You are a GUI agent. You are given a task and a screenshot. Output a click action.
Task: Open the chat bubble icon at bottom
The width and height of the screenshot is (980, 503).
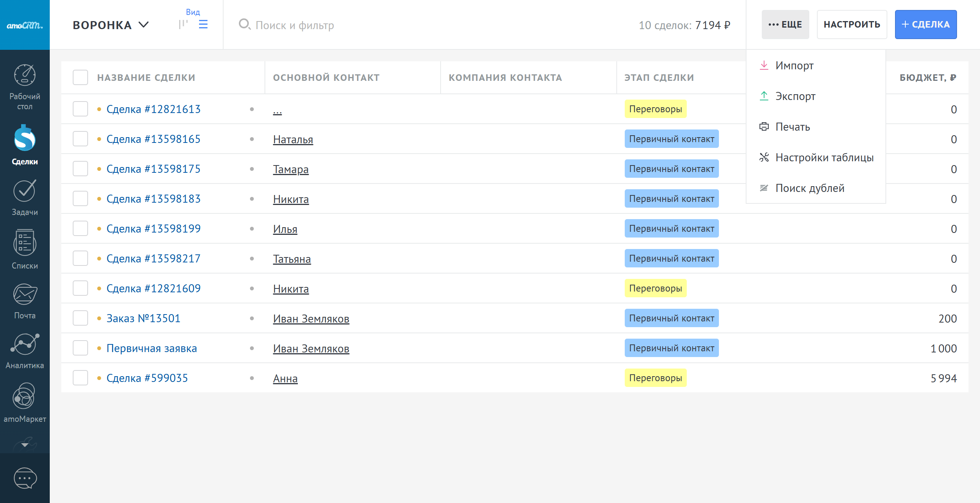coord(25,478)
